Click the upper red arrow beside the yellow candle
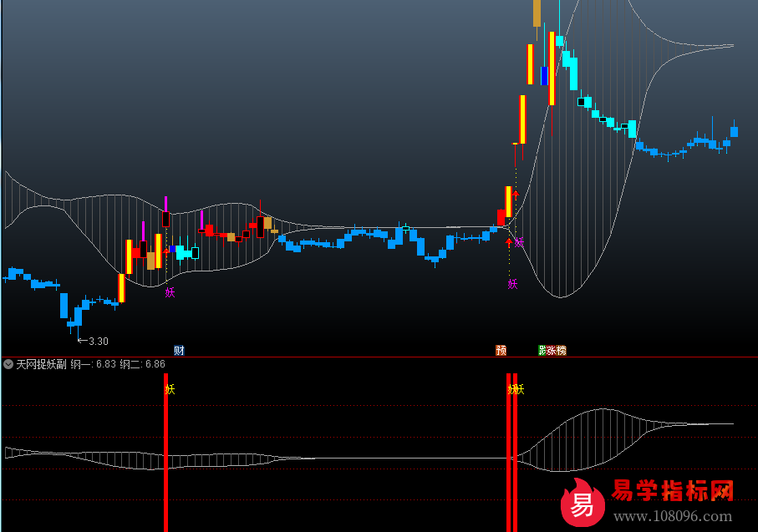The height and width of the screenshot is (532, 758). coord(516,195)
